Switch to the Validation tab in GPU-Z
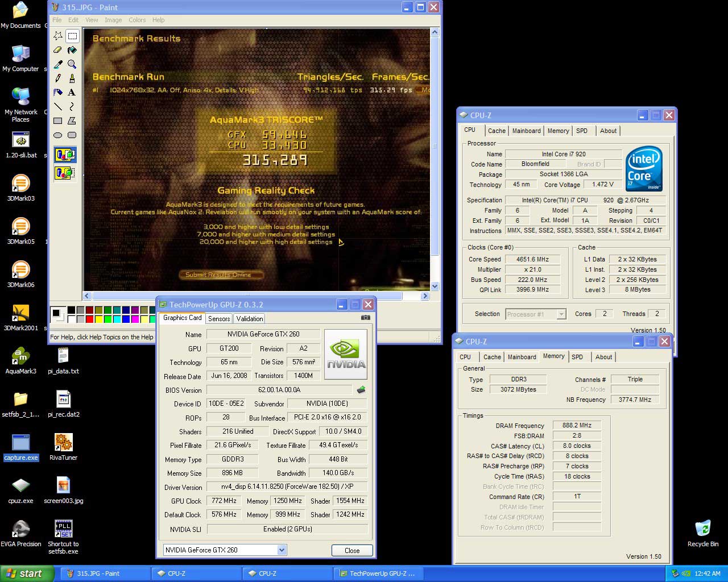The image size is (728, 582). [x=250, y=319]
